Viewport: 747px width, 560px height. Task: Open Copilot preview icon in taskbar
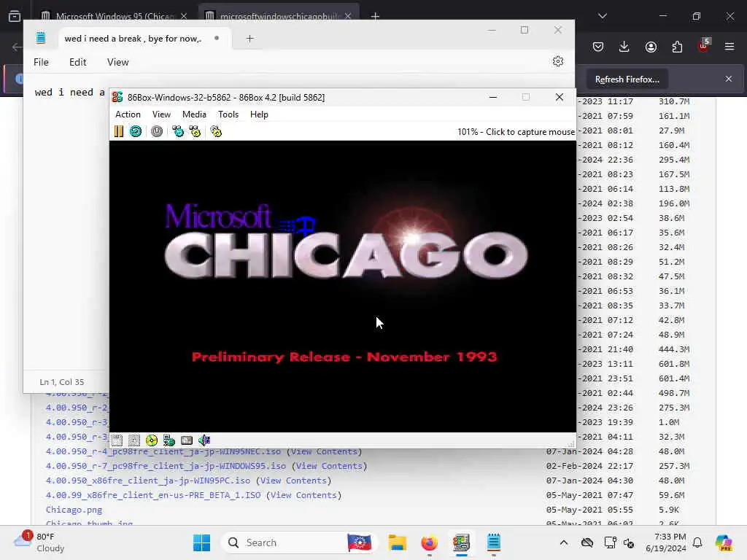(x=723, y=542)
